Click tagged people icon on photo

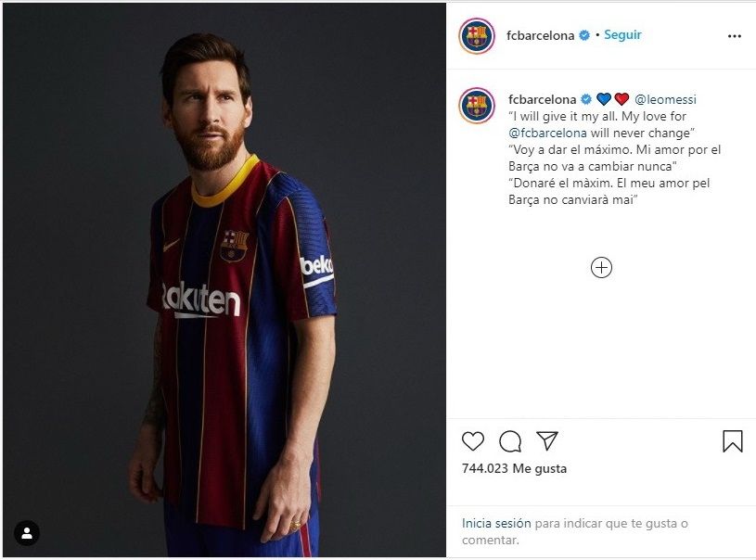click(27, 533)
